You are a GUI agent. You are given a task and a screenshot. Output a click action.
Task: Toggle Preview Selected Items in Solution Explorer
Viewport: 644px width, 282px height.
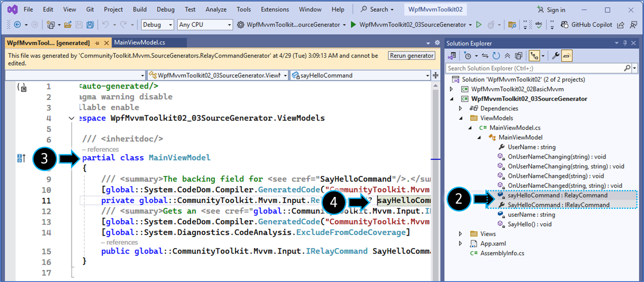click(567, 55)
